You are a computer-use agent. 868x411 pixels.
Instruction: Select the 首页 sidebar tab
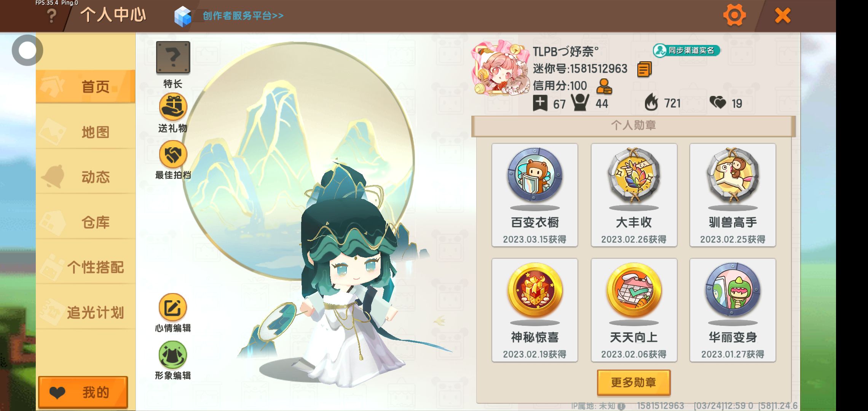[86, 86]
